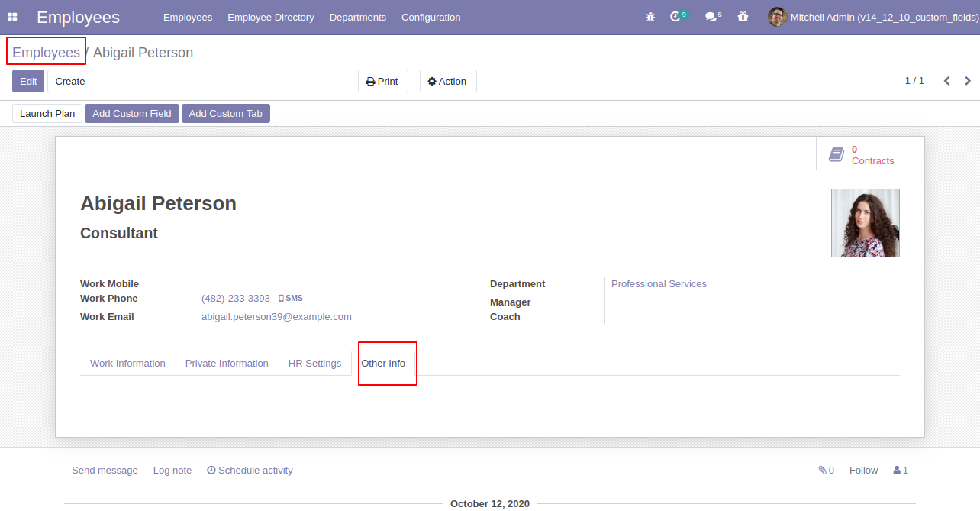Open the Print dropdown
The width and height of the screenshot is (980, 511).
(x=383, y=81)
